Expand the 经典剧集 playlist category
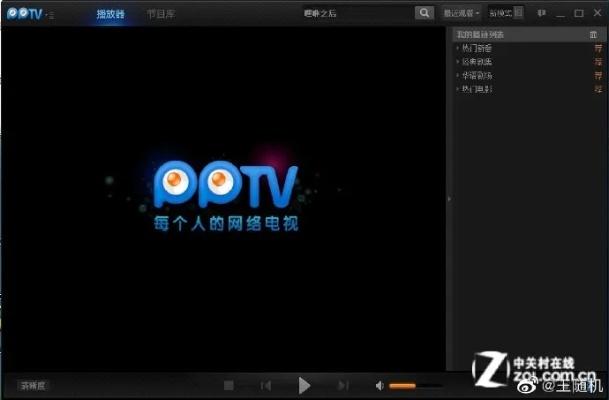Image resolution: width=609 pixels, height=400 pixels. tap(475, 61)
